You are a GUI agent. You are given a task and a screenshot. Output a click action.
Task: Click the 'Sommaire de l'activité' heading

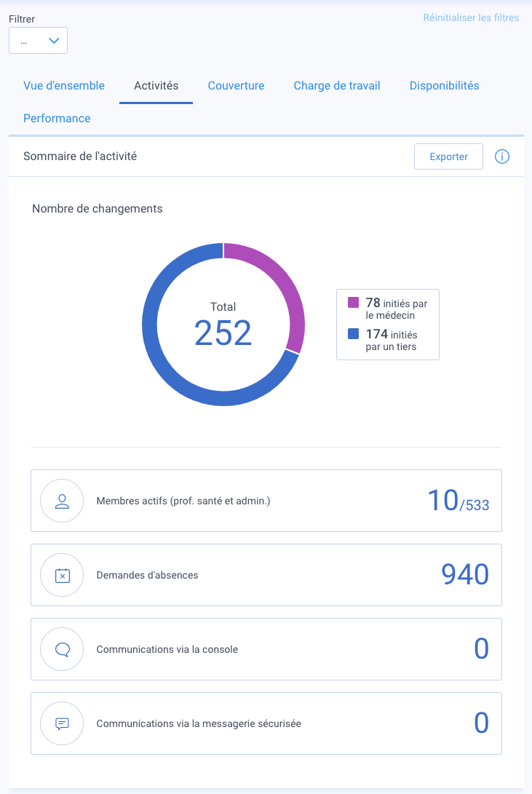pos(80,156)
